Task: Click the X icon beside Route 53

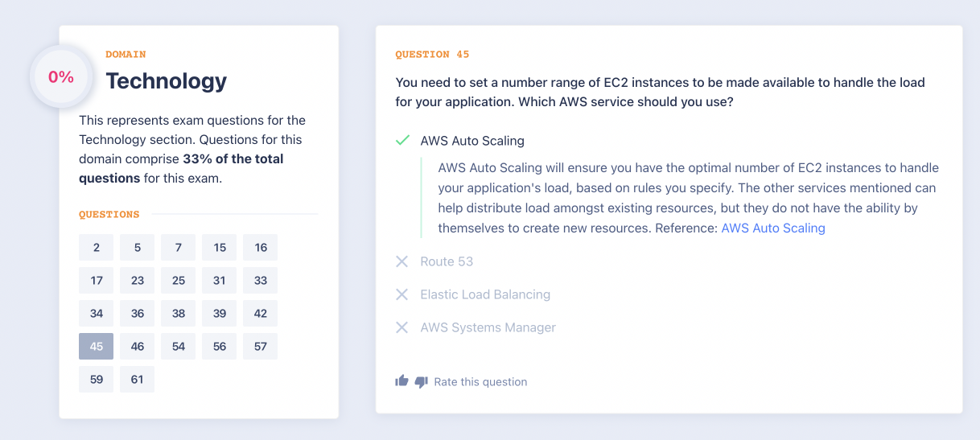Action: point(402,261)
